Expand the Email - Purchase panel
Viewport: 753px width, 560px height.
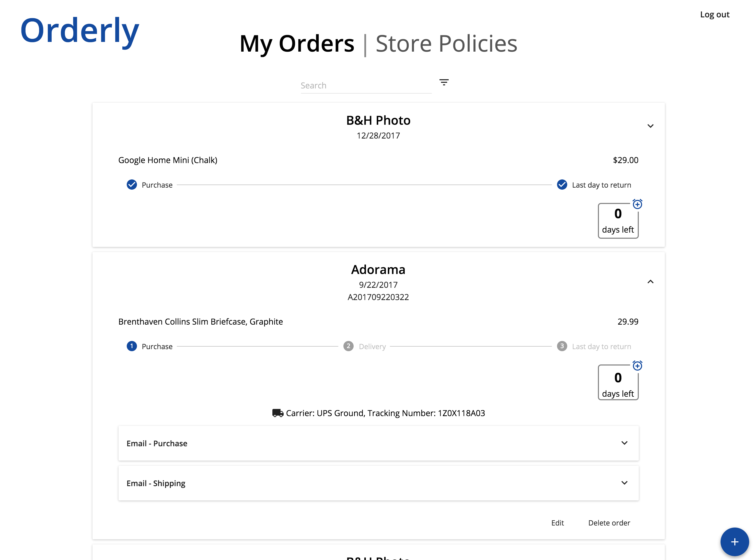click(378, 443)
